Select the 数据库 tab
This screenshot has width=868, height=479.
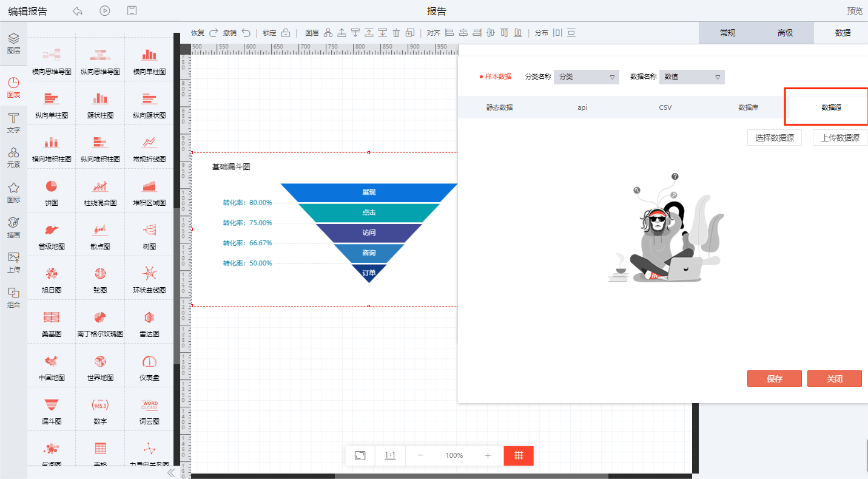[x=748, y=107]
